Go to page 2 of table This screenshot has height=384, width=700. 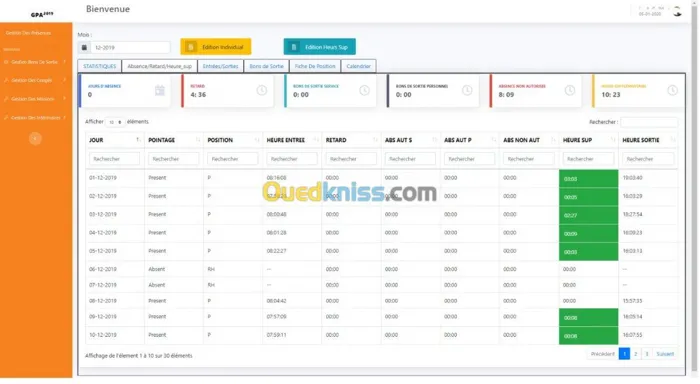[636, 354]
